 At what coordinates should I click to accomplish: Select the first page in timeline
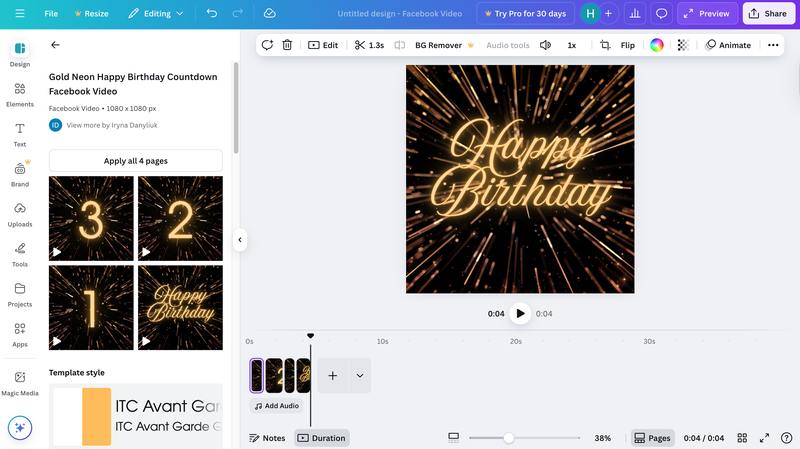pos(257,376)
